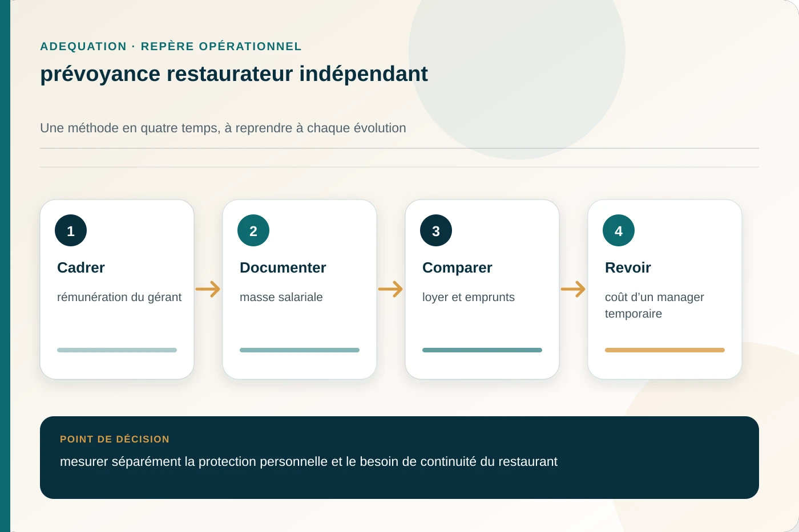The width and height of the screenshot is (799, 532).
Task: Click the arrow between Documenter and Comparer
Action: pos(390,289)
